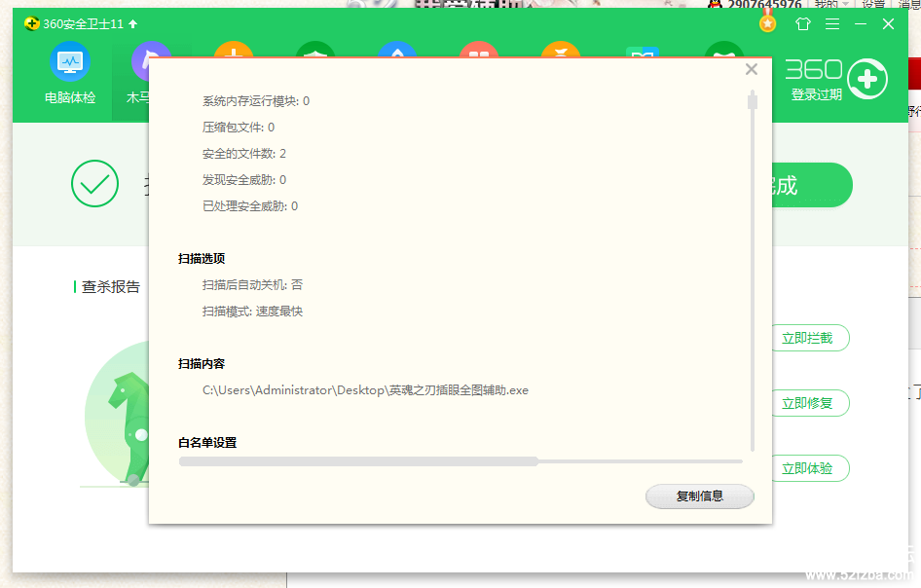Open the main menu hamburger icon

831,24
